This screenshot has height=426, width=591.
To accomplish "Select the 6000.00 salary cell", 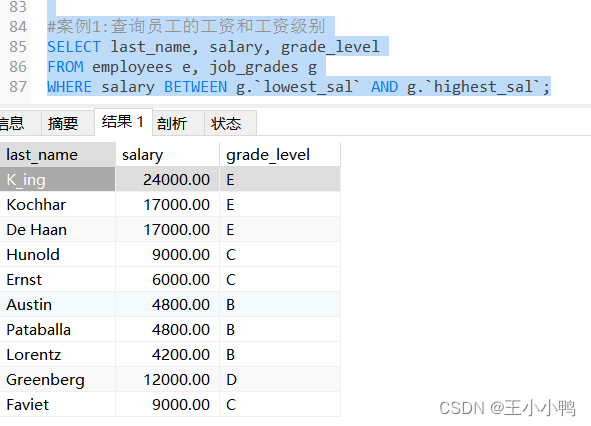I will [167, 279].
